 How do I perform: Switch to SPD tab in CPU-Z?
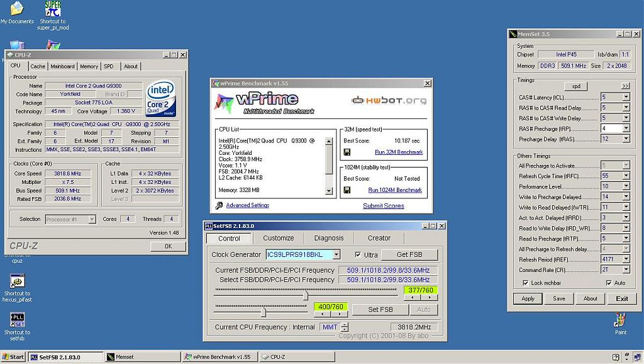click(x=109, y=66)
